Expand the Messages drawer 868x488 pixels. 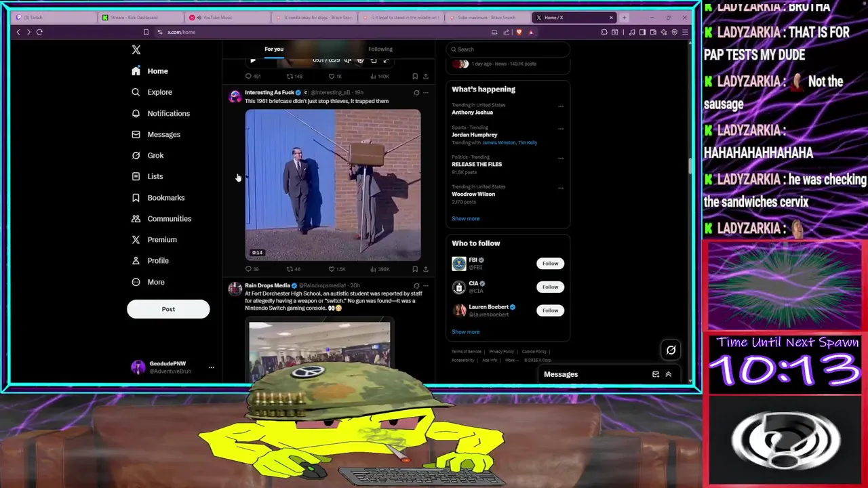tap(668, 374)
